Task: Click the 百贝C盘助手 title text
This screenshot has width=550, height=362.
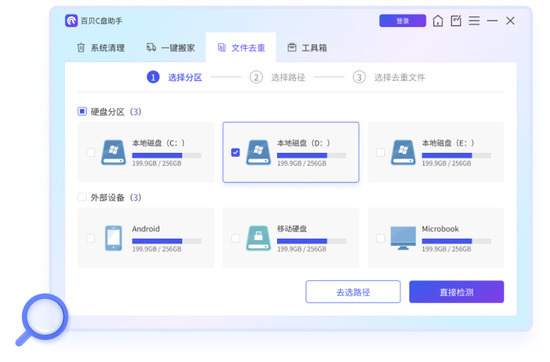Action: (x=102, y=21)
